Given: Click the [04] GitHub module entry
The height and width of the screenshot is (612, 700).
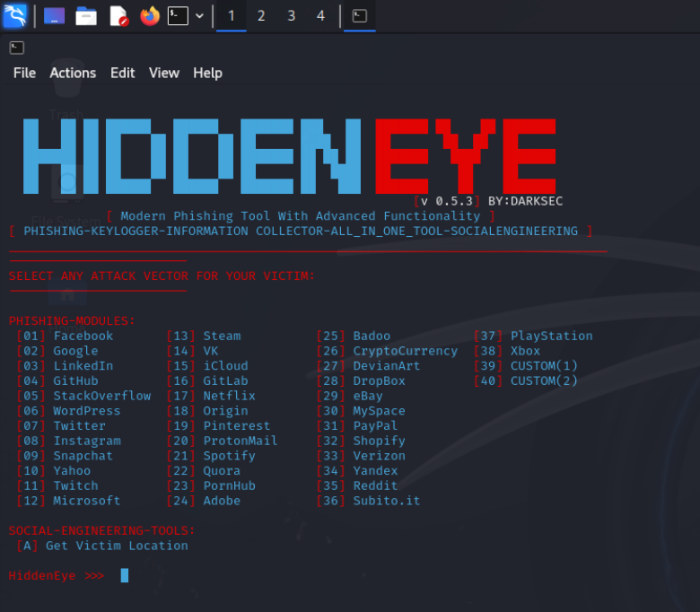Looking at the screenshot, I should tap(57, 380).
